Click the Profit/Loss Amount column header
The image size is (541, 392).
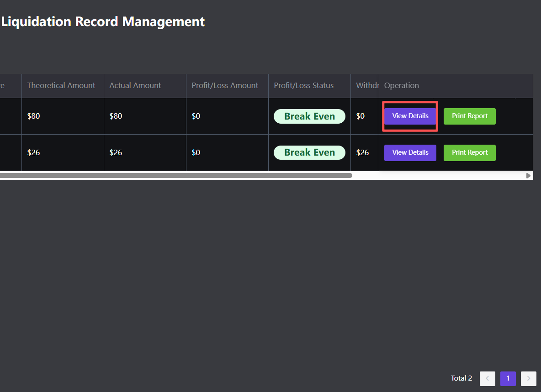(x=225, y=85)
